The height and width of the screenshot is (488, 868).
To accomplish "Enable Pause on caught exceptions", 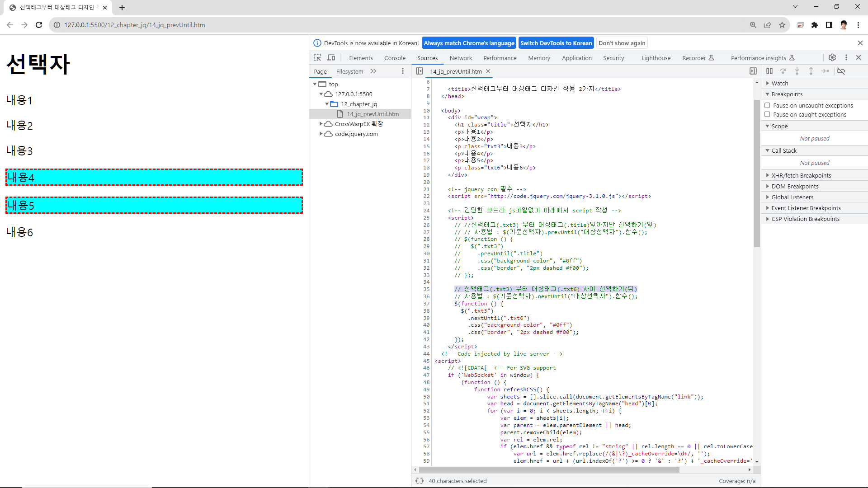I will 767,114.
